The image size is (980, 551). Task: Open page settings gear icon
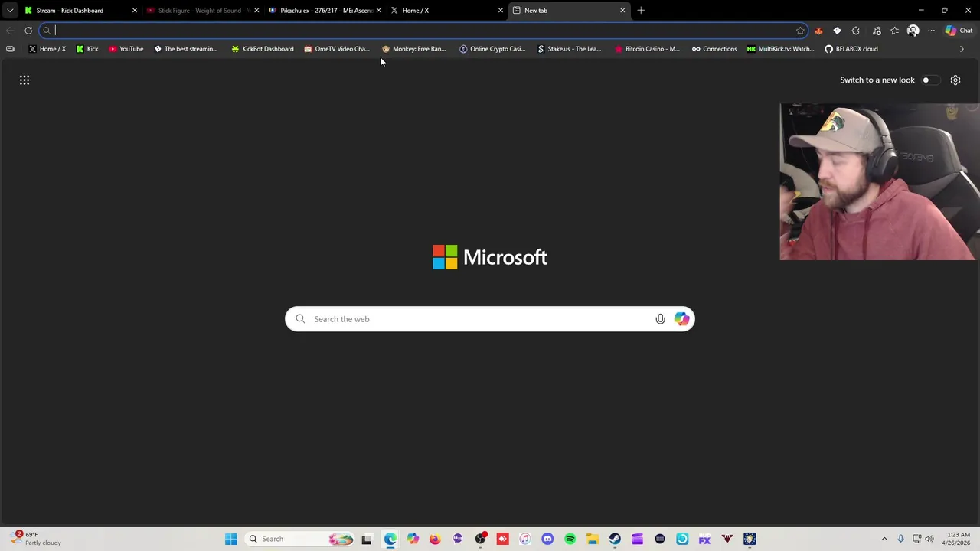[955, 80]
